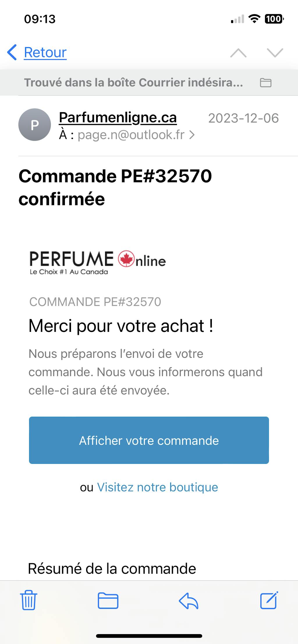Tap the trash delete icon
The width and height of the screenshot is (298, 644).
coord(29,600)
